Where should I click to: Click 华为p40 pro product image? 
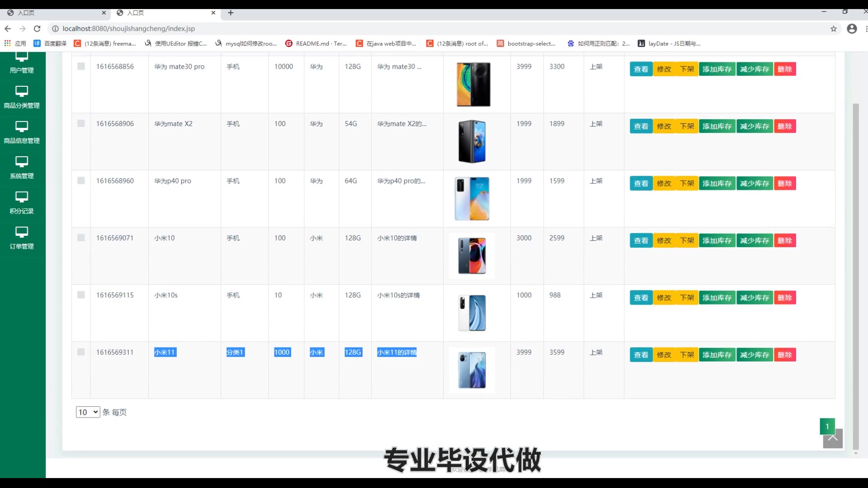472,199
